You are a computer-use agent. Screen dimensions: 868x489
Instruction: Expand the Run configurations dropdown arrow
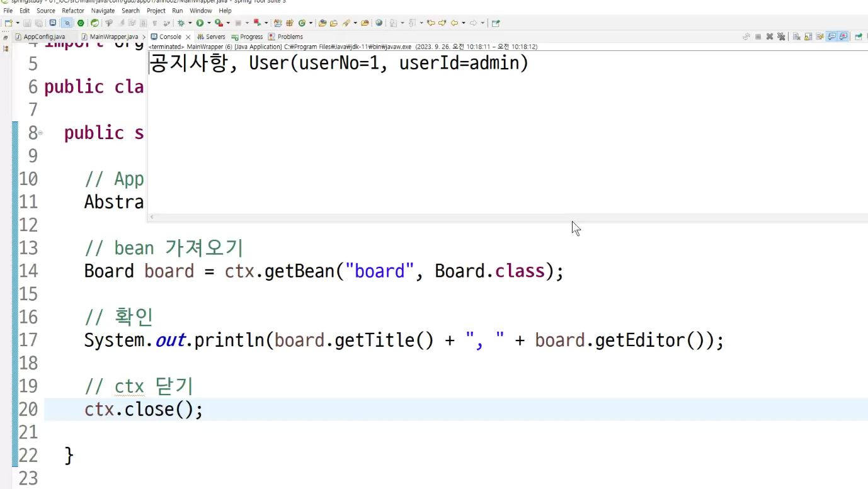coord(208,23)
